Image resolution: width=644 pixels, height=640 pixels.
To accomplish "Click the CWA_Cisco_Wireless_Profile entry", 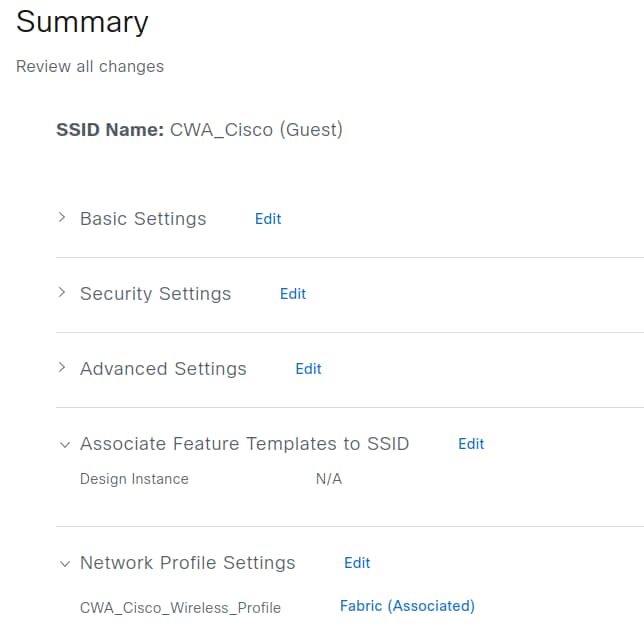I will pyautogui.click(x=180, y=607).
